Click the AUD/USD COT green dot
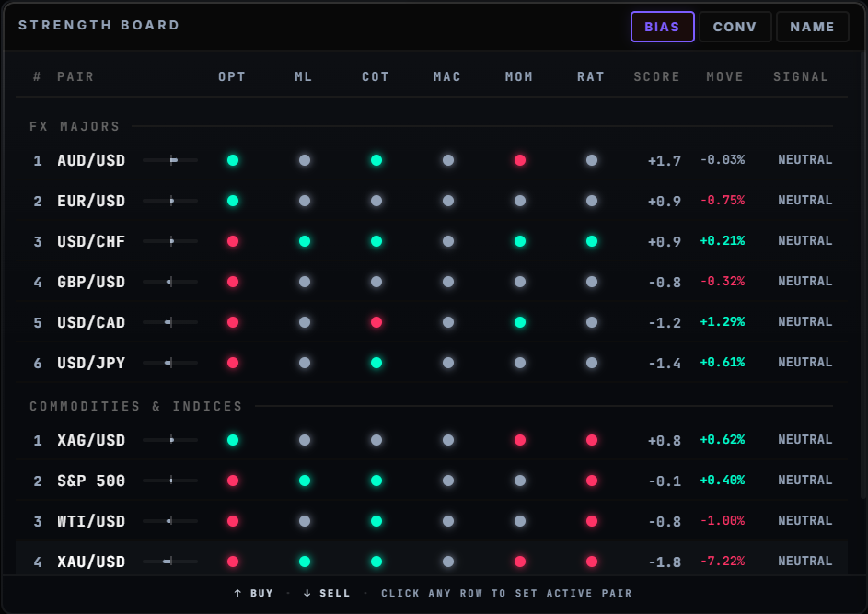868x614 pixels. click(x=376, y=160)
